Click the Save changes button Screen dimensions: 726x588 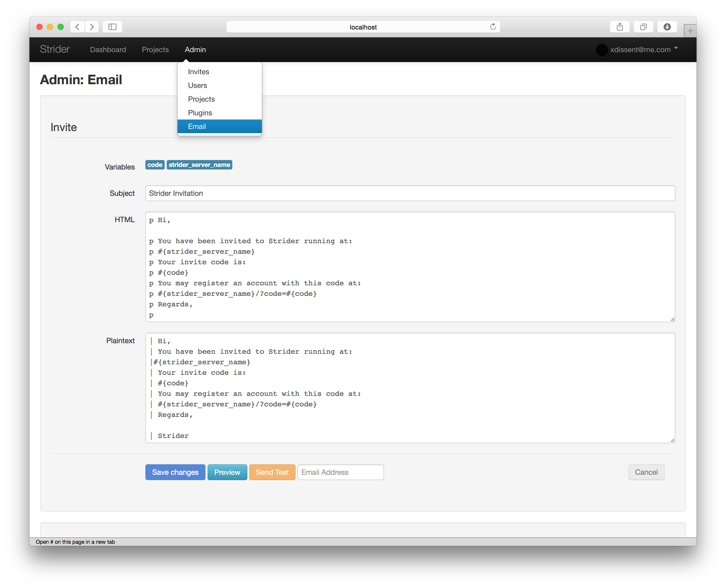(x=175, y=472)
